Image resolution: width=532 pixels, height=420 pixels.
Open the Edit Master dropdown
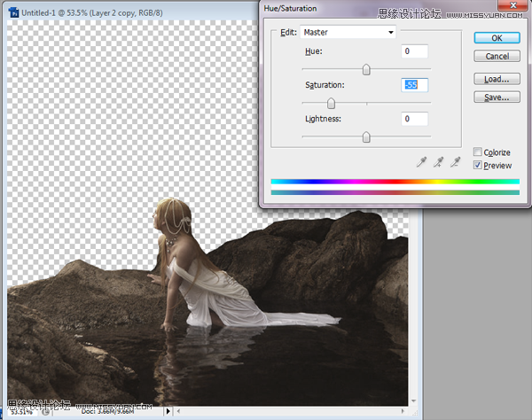[x=348, y=32]
